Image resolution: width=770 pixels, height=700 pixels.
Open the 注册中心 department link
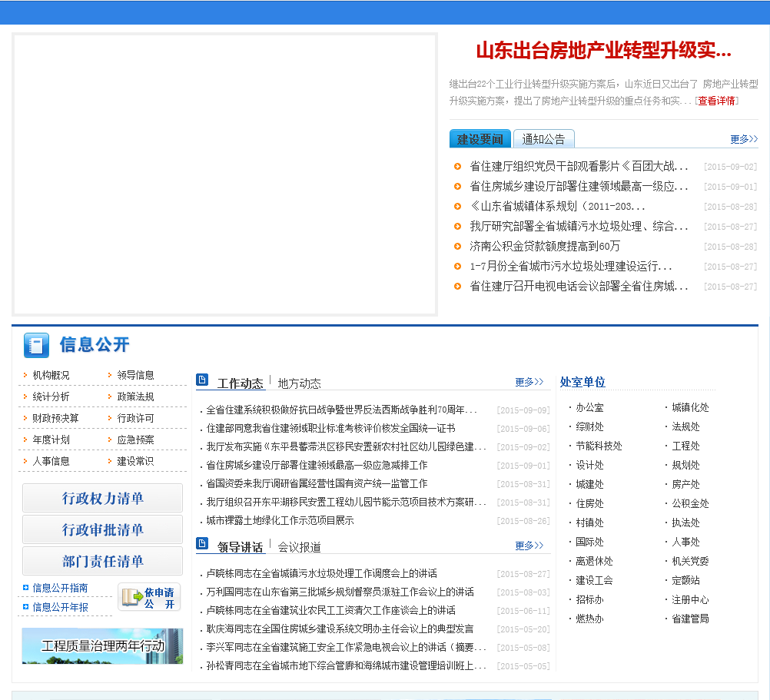coord(690,599)
